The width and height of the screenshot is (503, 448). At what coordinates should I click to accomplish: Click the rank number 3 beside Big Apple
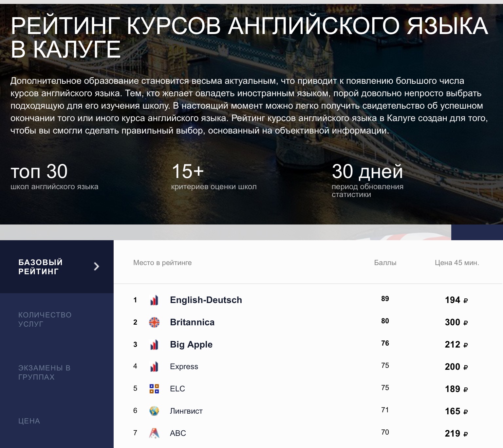click(x=135, y=345)
